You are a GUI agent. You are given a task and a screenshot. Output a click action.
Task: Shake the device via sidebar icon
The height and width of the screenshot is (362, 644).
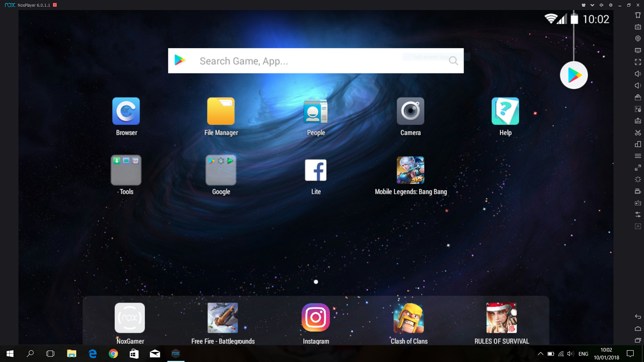tap(638, 15)
